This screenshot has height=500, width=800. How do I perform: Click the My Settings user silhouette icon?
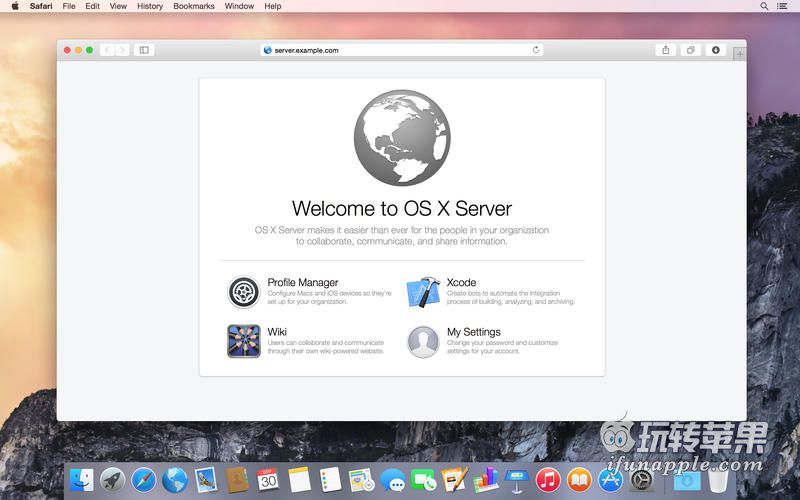(423, 341)
